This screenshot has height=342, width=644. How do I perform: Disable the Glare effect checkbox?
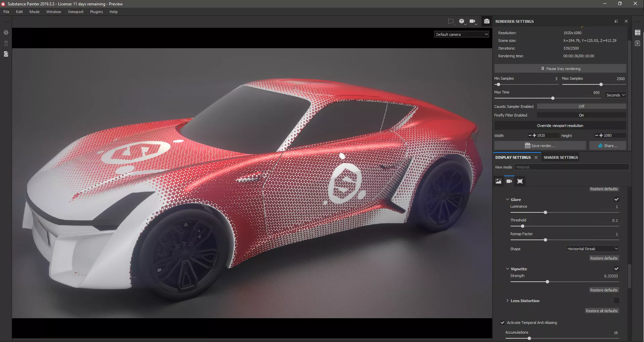[x=616, y=199]
